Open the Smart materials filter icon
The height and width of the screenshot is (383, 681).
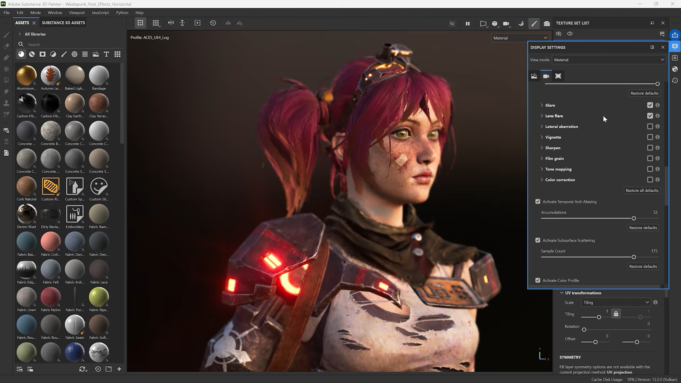pos(32,54)
